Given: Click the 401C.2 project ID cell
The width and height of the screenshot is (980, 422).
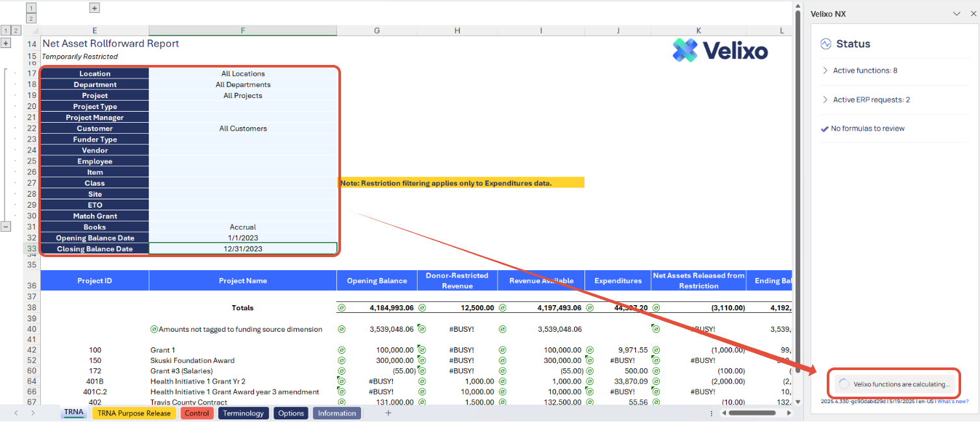Looking at the screenshot, I should pos(95,392).
